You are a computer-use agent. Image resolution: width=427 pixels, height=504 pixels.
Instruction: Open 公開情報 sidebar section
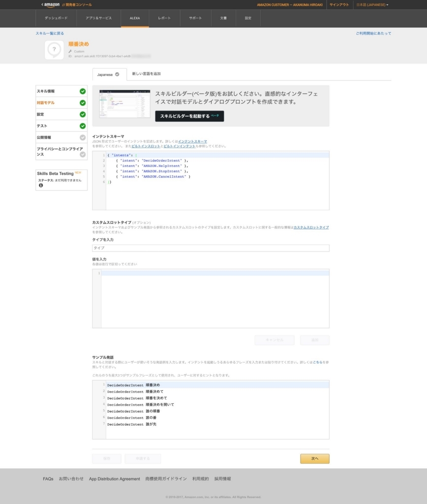click(x=61, y=138)
